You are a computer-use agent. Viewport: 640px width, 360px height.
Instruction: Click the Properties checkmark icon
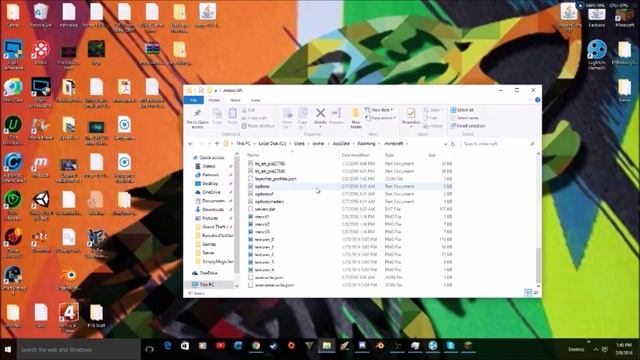(411, 113)
